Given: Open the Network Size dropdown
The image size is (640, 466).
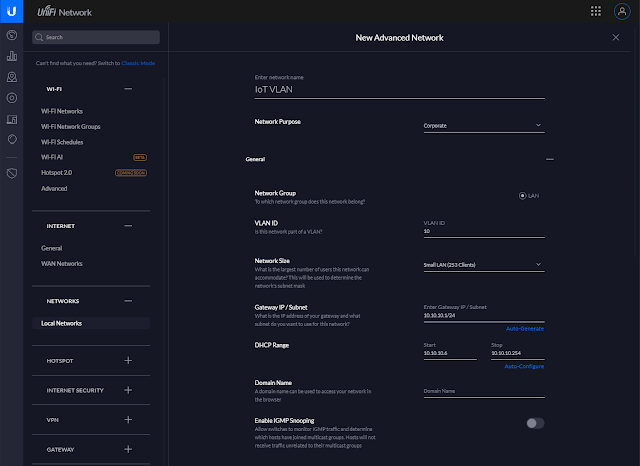Looking at the screenshot, I should (x=484, y=265).
